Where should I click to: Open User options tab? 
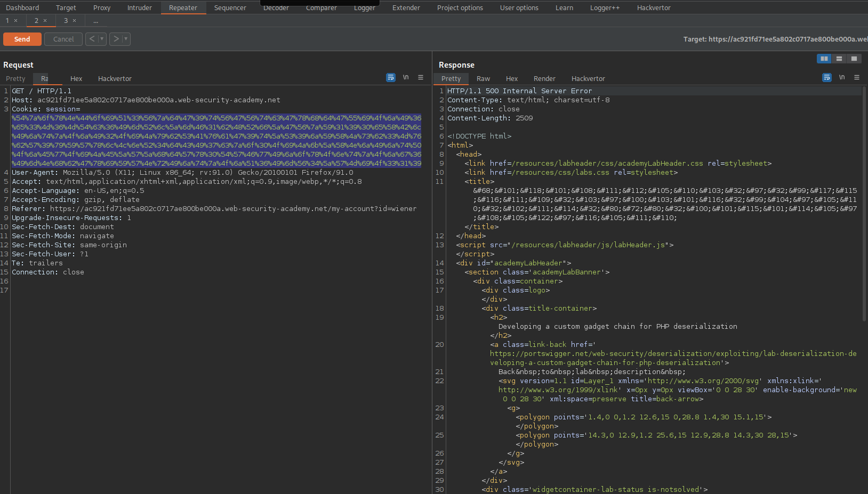click(x=519, y=7)
